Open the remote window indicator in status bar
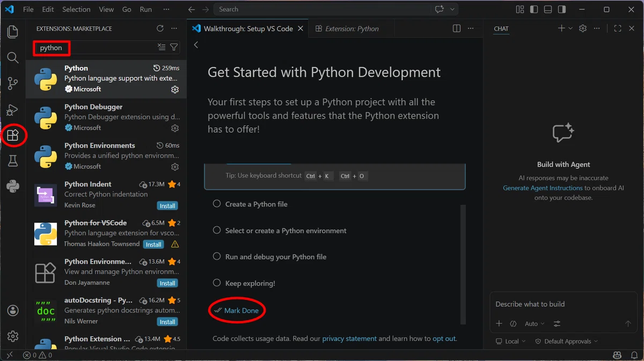This screenshot has width=644, height=361. pos(9,355)
